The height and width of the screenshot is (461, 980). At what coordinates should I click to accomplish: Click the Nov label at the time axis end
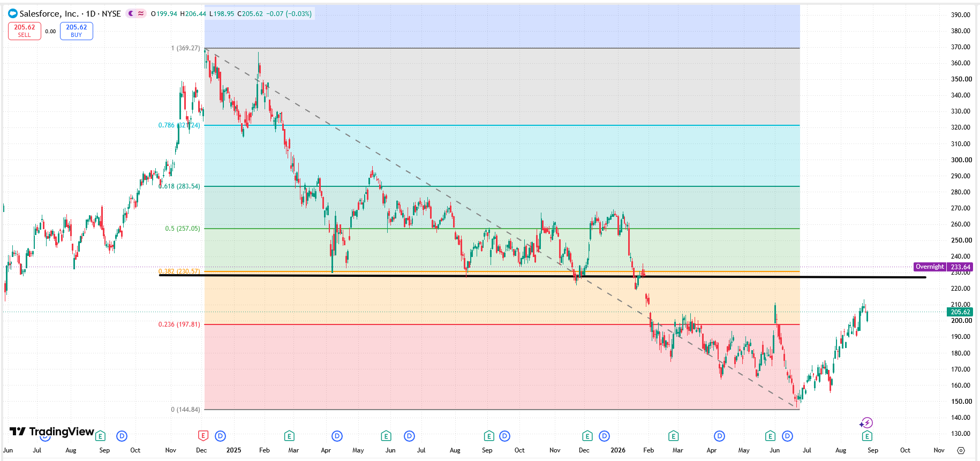pos(939,450)
